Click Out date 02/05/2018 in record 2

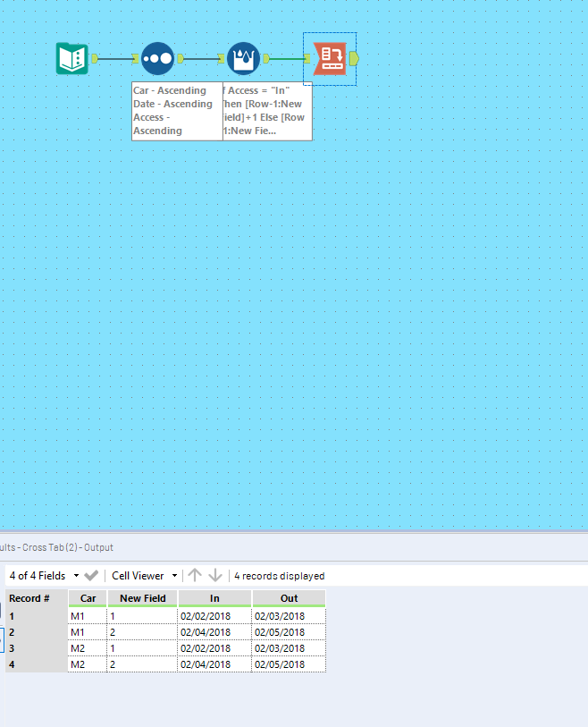point(289,632)
